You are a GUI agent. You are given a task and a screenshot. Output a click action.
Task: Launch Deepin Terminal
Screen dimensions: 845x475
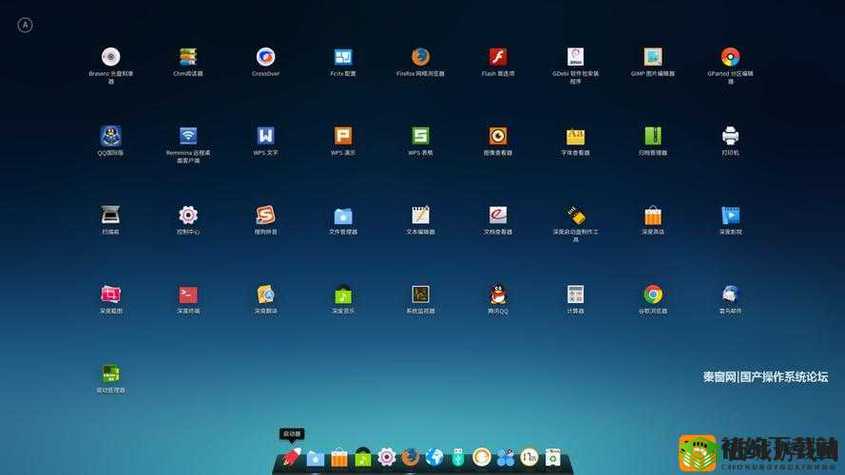click(188, 294)
